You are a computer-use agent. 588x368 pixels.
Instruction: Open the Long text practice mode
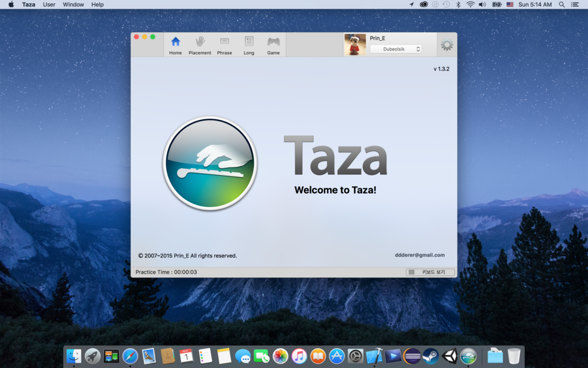[249, 46]
